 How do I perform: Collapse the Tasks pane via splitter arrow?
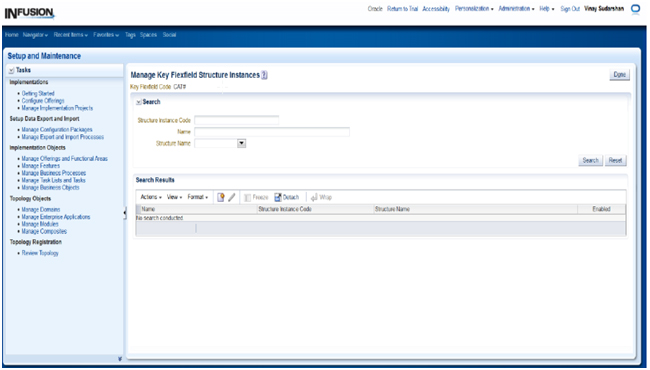[125, 213]
